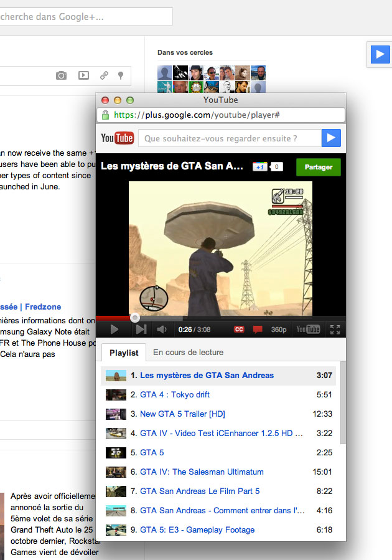Image resolution: width=392 pixels, height=560 pixels.
Task: Click thumbnail of Les mystères de GTA San Andreas
Action: pos(116,376)
